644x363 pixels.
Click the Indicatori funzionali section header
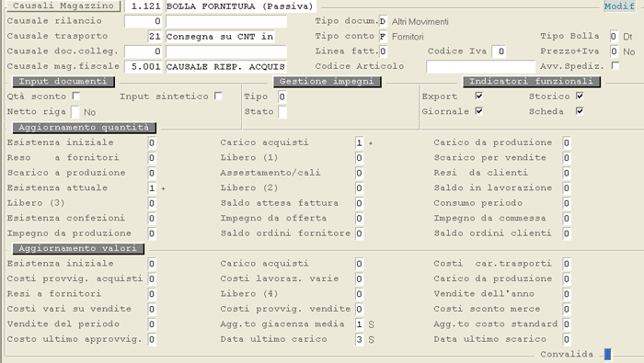point(532,82)
